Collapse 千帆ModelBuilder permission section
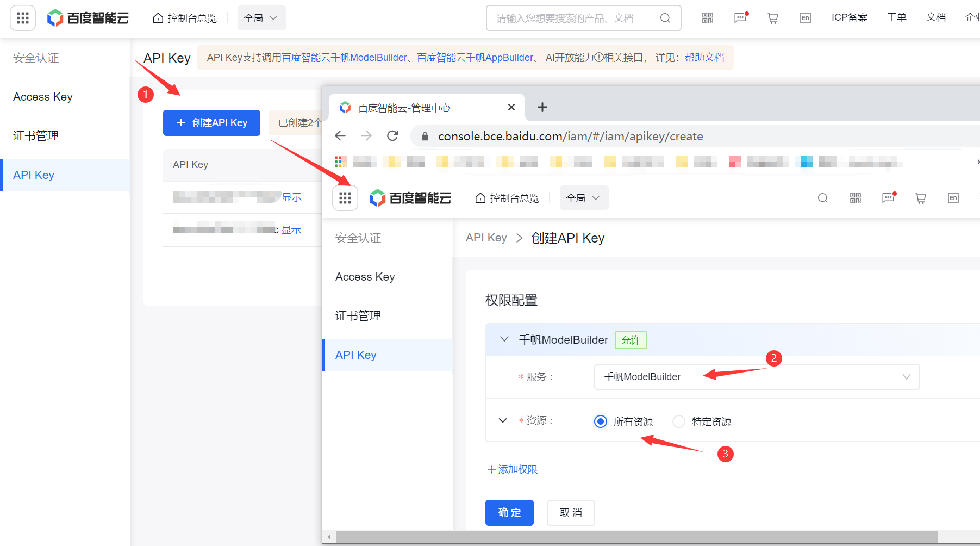The height and width of the screenshot is (546, 980). 504,339
